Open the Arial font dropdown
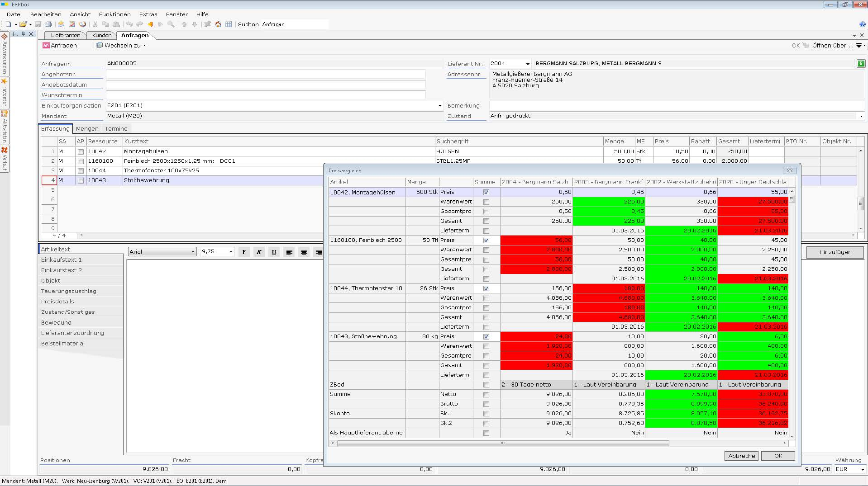The width and height of the screenshot is (868, 486). 193,252
